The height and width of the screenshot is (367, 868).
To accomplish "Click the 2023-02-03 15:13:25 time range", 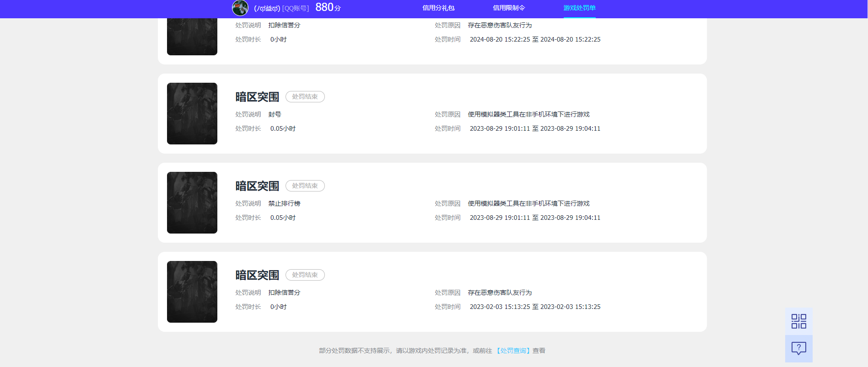I will click(x=535, y=307).
